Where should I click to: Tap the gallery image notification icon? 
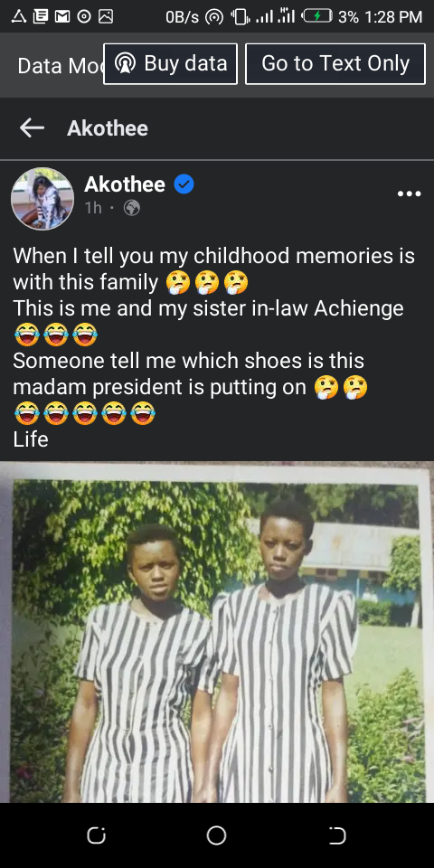point(106,16)
